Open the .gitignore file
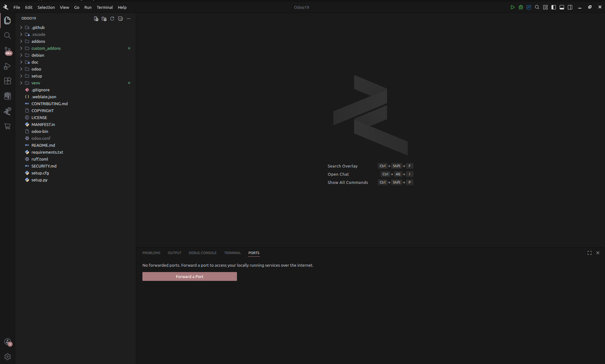Screen dimensions: 605x364 pos(76,90)
